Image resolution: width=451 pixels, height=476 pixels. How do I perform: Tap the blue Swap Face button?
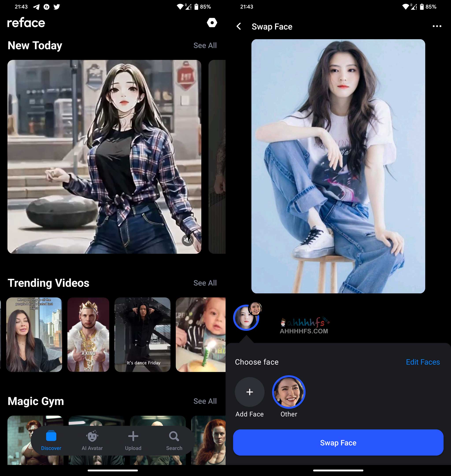[x=338, y=443]
